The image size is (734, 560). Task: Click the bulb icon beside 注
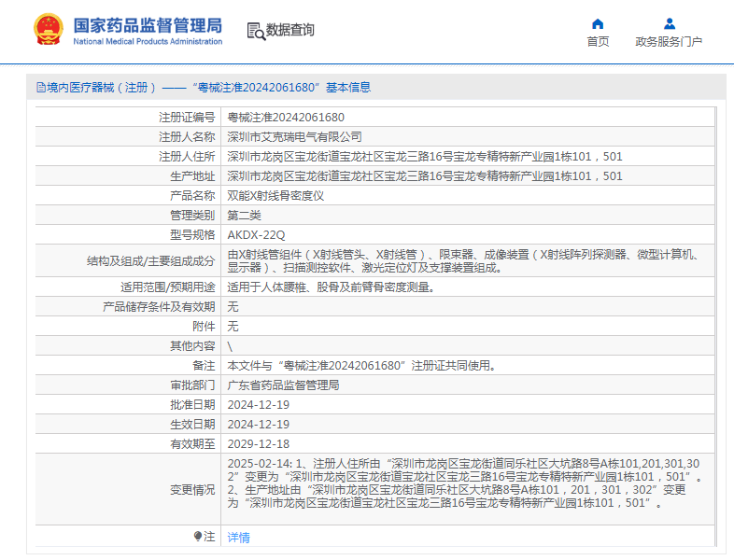pyautogui.click(x=198, y=536)
